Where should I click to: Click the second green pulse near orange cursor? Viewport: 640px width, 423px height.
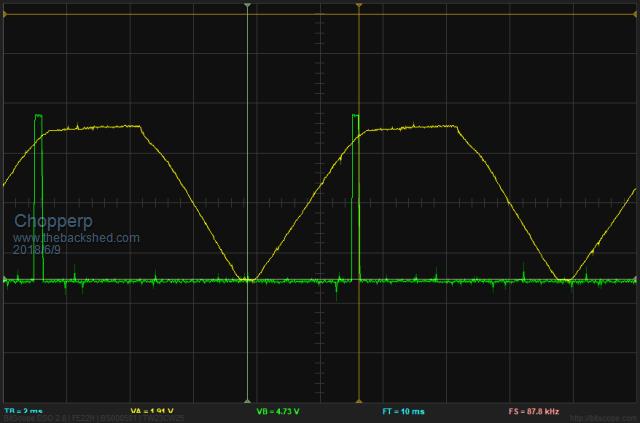click(x=354, y=180)
